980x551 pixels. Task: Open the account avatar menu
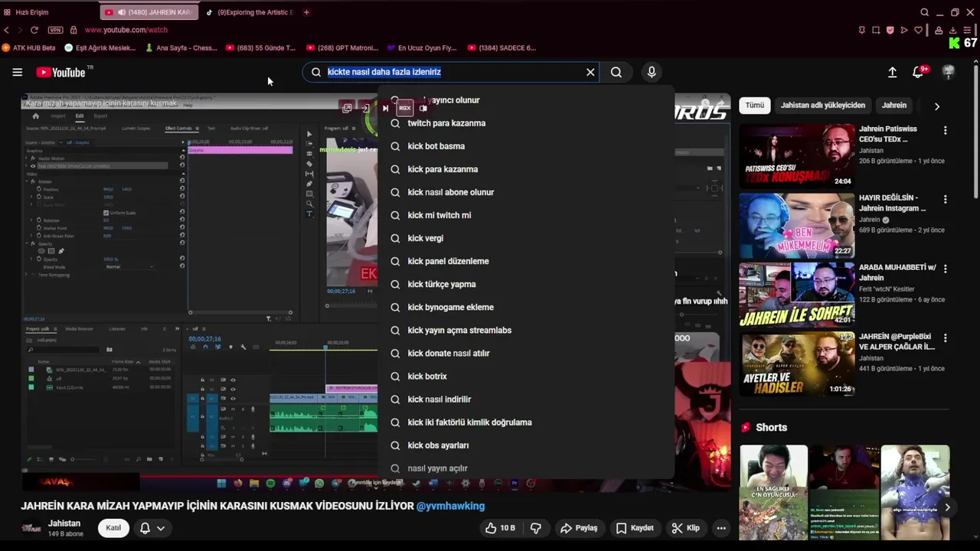[949, 72]
